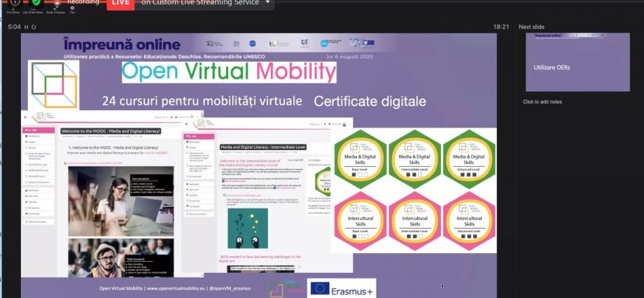Open the Custom Live Streaming Service dropdown arrow

268,3
